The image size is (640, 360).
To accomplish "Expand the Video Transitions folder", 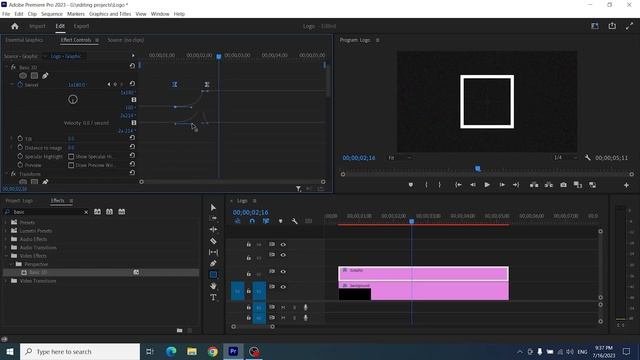I will [6, 281].
